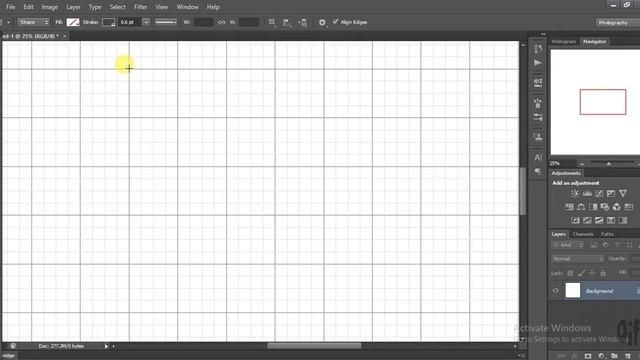Add a layer mask from Layers panel bottom
This screenshot has width=640, height=360.
click(x=588, y=356)
